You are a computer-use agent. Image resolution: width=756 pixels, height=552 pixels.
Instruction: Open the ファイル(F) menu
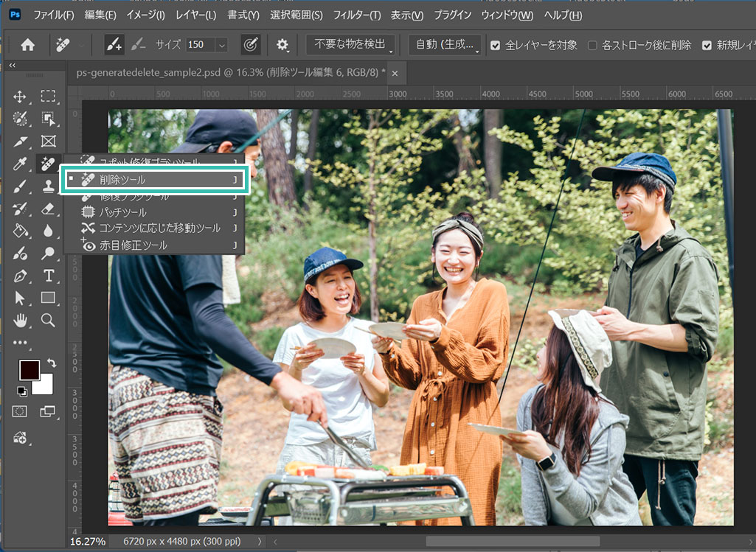click(x=54, y=15)
